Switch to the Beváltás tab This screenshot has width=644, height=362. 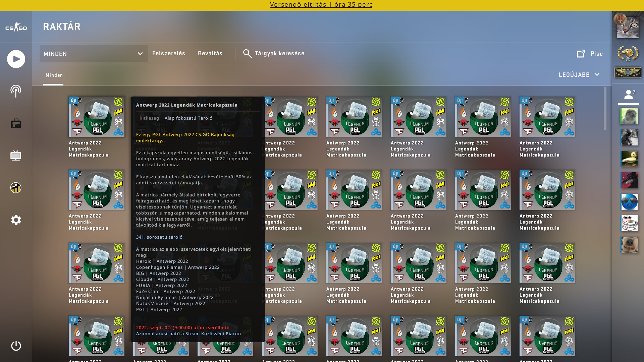(x=210, y=53)
